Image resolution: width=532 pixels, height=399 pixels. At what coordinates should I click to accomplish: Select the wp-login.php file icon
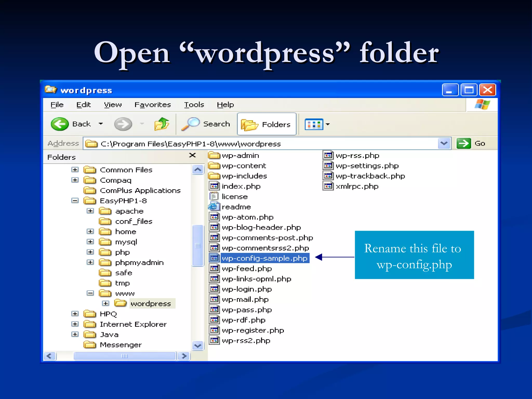pyautogui.click(x=214, y=289)
